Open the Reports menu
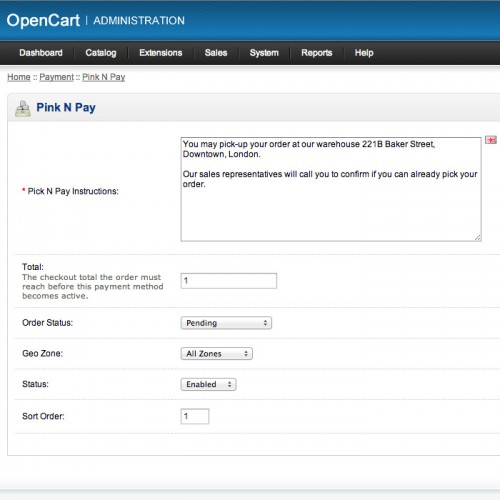This screenshot has height=500, width=500. [317, 53]
